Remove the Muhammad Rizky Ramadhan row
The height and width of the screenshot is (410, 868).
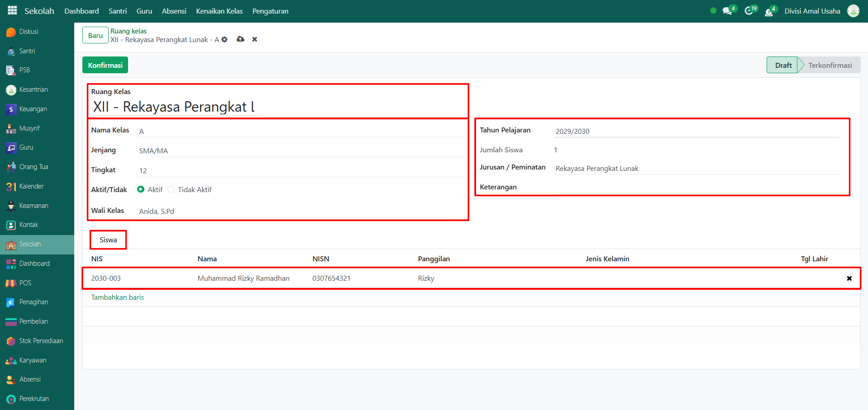point(849,278)
